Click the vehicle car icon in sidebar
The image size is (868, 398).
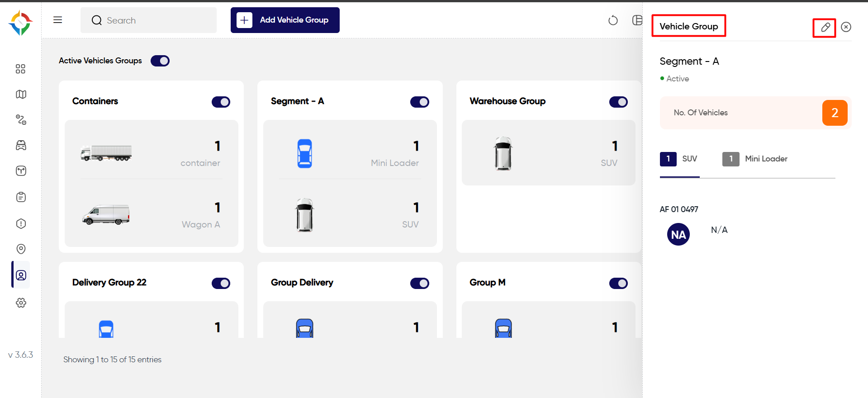coord(21,145)
